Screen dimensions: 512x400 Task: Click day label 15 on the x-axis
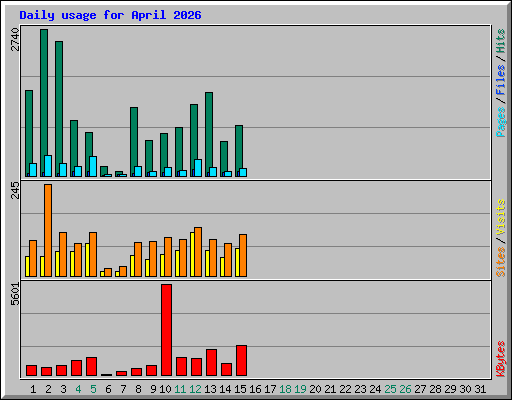[240, 389]
